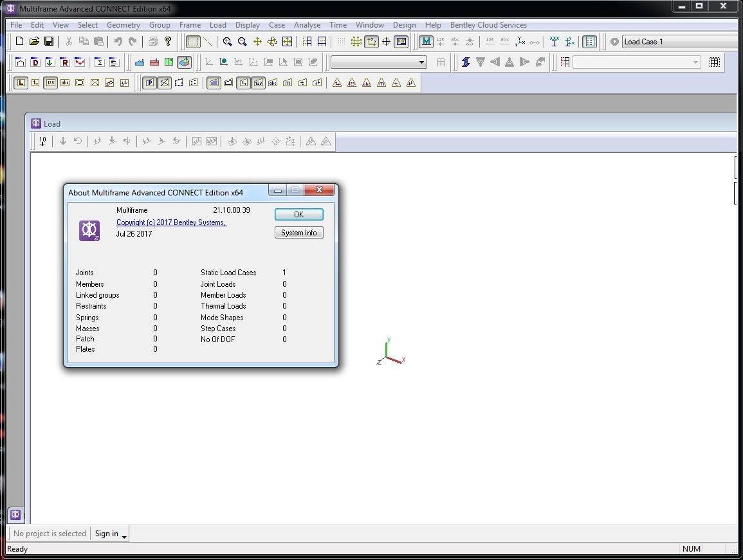
Task: Click the 'Linked groups' label
Action: (x=98, y=294)
